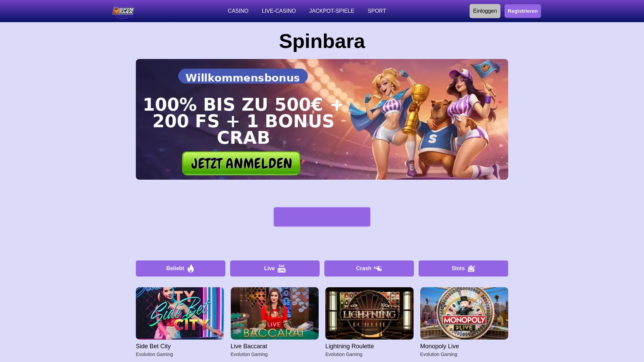Open the Side Bet City game thumbnail
Viewport: 644px width, 362px height.
(180, 313)
